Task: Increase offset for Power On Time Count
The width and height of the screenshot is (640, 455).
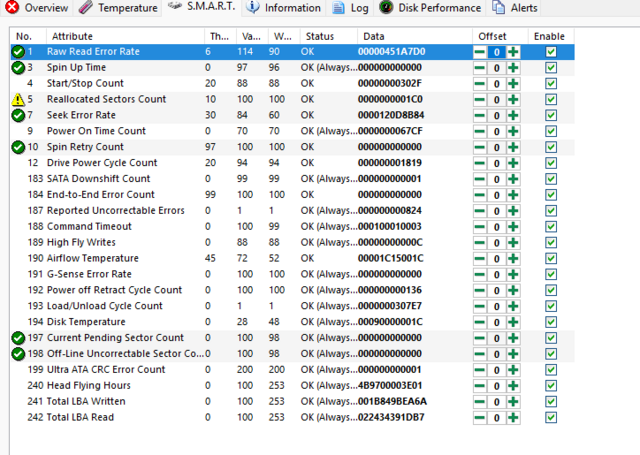Action: [x=513, y=131]
